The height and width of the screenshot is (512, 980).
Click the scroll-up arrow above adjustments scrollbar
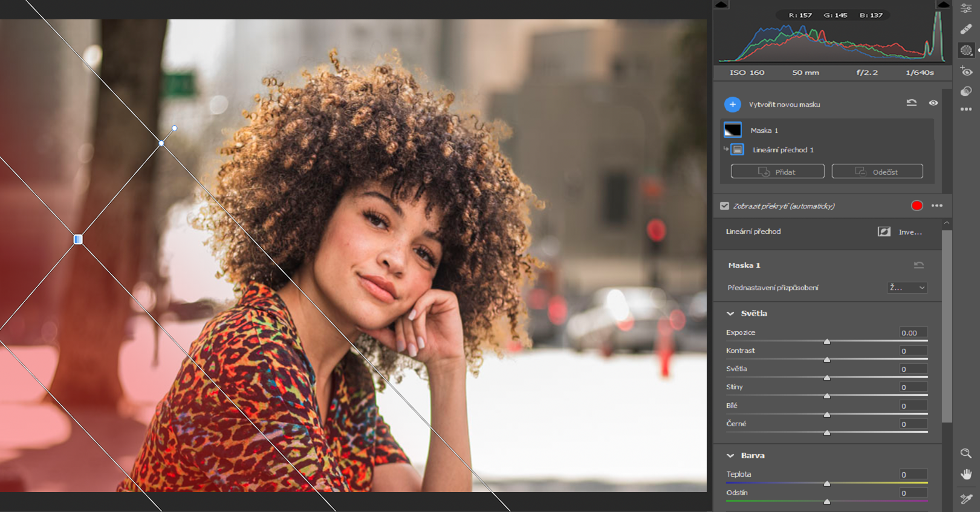pos(947,223)
